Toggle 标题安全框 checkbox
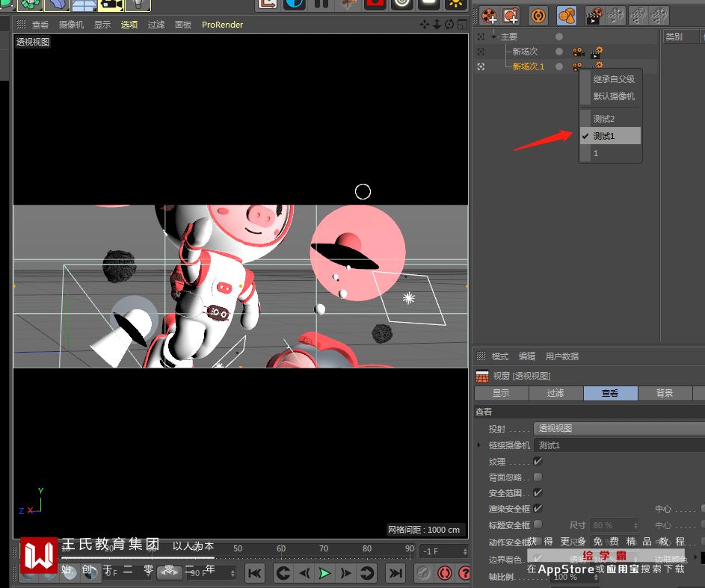The image size is (705, 588). (x=538, y=524)
